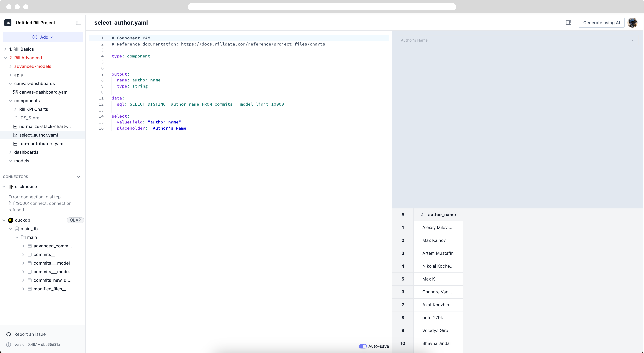Image resolution: width=644 pixels, height=353 pixels.
Task: Select the 'advanced-models' tree item
Action: coord(33,66)
